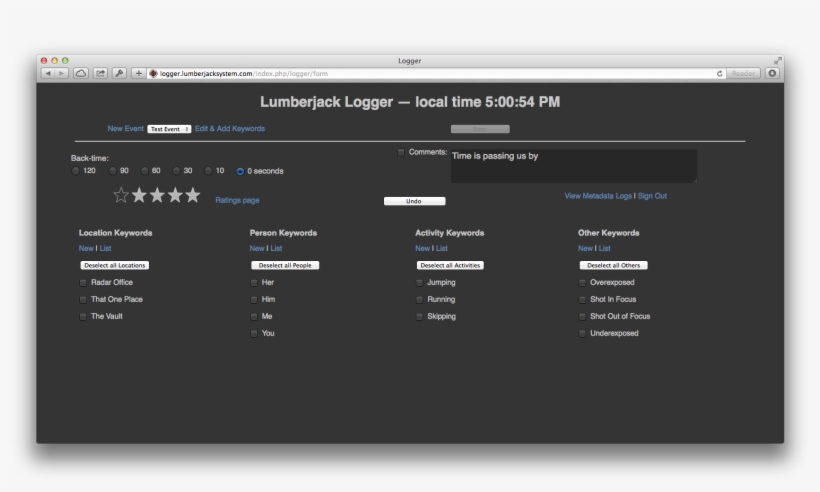Click the greyed Stop button
This screenshot has width=820, height=492.
480,129
